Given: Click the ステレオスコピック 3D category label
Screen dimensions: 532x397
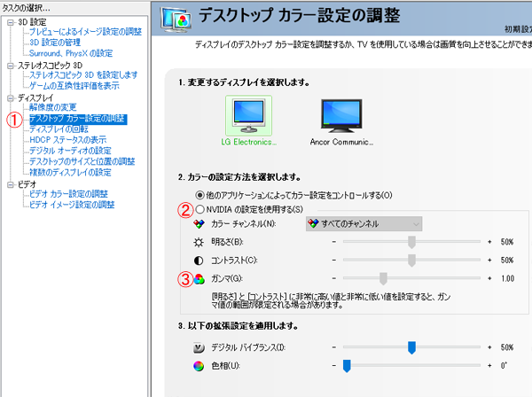Looking at the screenshot, I should [50, 66].
